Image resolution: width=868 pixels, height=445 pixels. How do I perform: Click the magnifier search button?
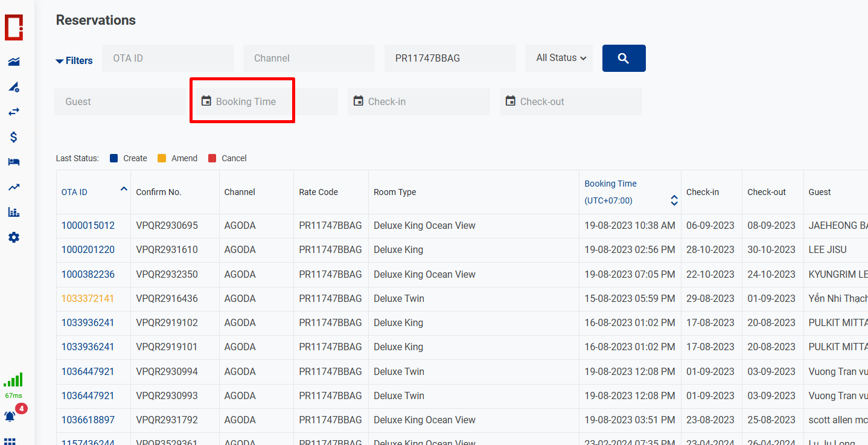[x=624, y=59]
